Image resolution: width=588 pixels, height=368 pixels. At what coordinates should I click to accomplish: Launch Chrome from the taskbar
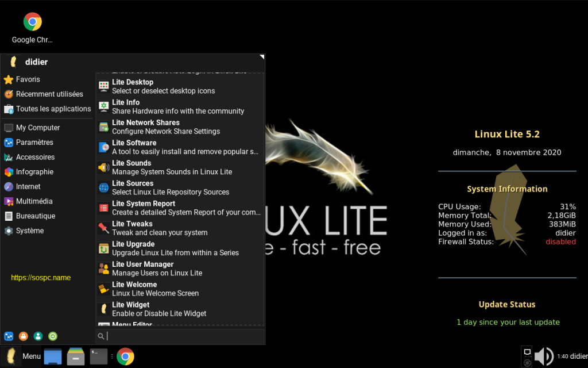(x=125, y=356)
